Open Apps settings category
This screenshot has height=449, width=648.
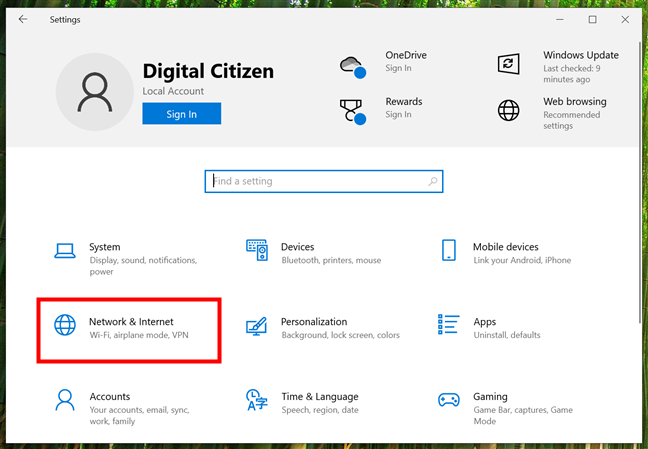tap(489, 327)
